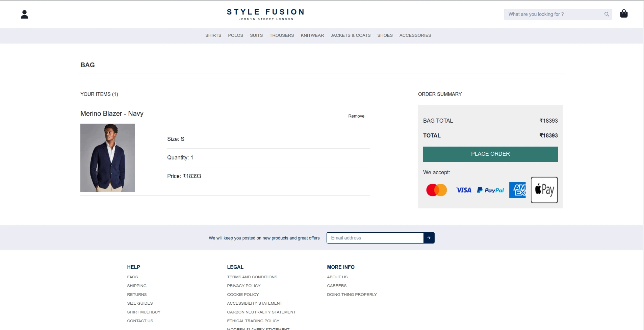
Task: Click the ORDER SUMMARY heading
Action: [440, 94]
